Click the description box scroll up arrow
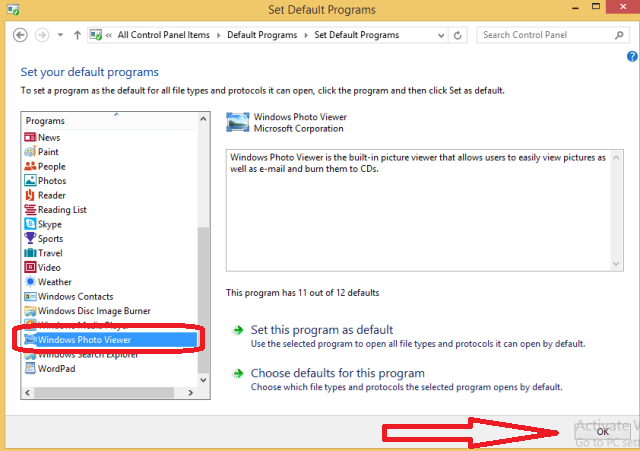This screenshot has width=640, height=451. click(616, 158)
